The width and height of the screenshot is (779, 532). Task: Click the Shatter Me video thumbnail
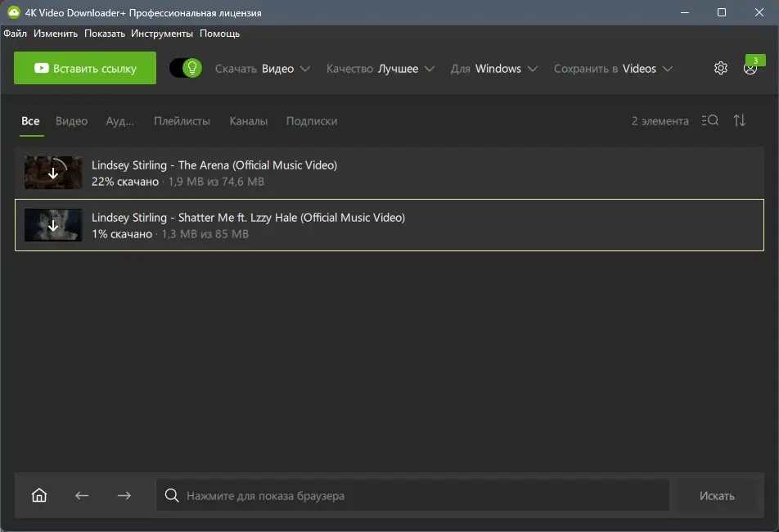[x=53, y=225]
